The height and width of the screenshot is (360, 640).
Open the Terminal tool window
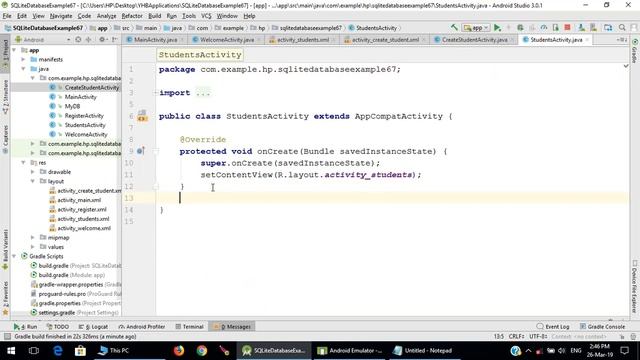click(189, 327)
